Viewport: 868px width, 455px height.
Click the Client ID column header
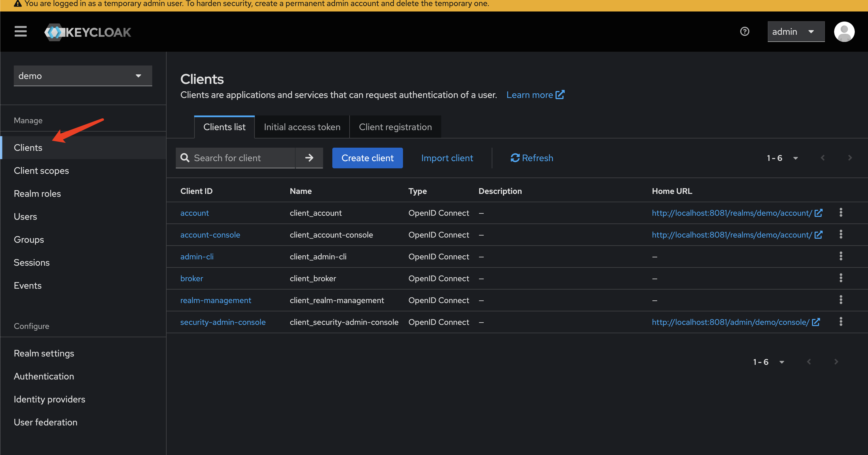196,191
